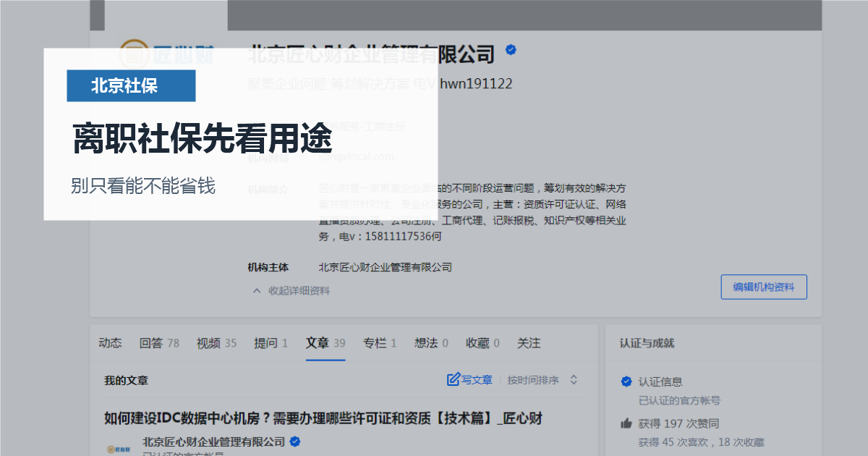Click 获得 45 次喜欢，18 次收藏 text
The image size is (868, 456).
[701, 442]
